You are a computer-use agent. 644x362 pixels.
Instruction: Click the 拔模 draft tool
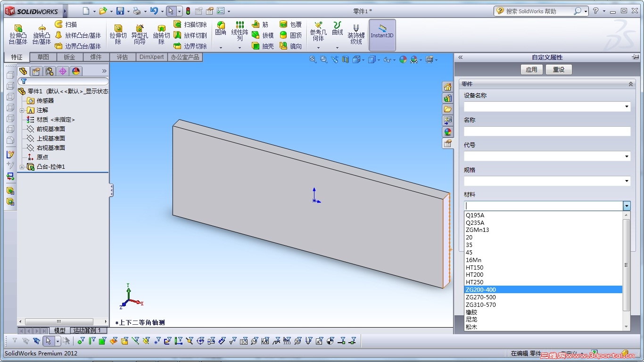263,35
